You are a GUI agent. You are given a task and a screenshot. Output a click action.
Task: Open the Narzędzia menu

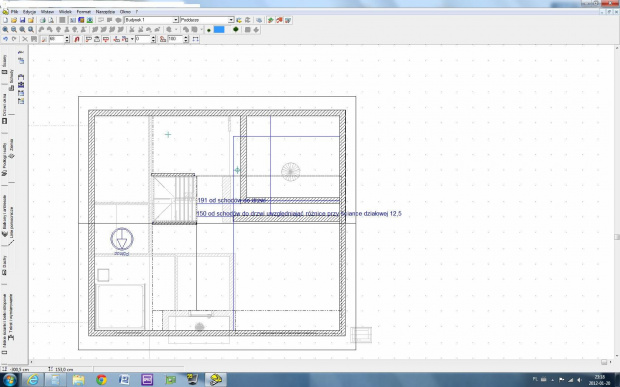(105, 12)
